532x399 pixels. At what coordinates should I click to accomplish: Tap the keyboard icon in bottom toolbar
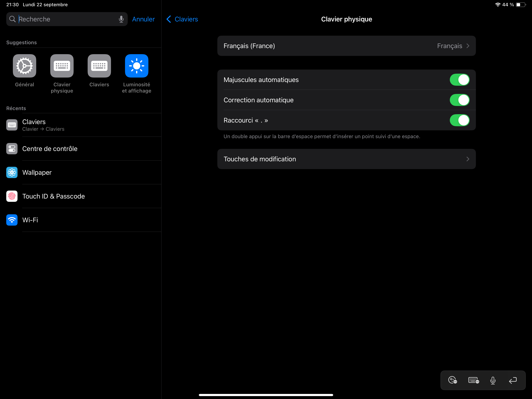pos(473,380)
